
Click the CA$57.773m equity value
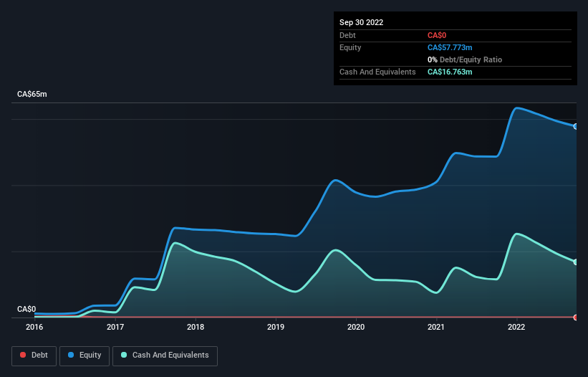pos(450,47)
